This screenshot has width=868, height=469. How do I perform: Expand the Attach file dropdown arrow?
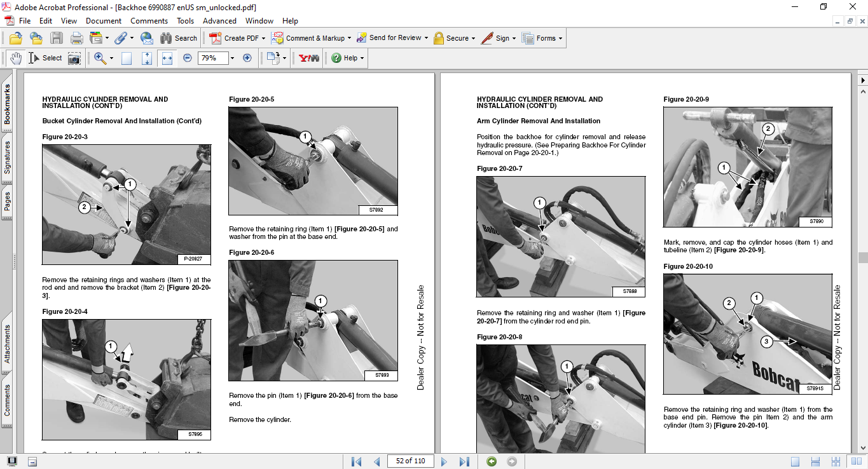[131, 38]
